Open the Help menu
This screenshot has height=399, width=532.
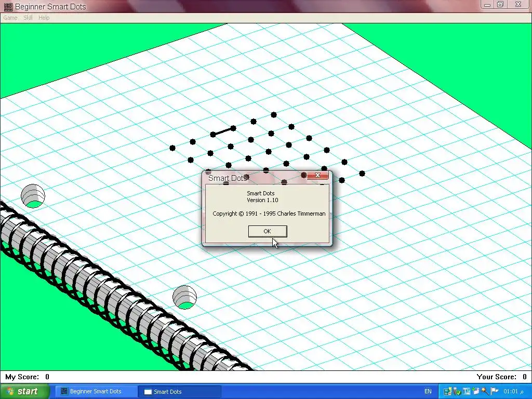tap(44, 18)
